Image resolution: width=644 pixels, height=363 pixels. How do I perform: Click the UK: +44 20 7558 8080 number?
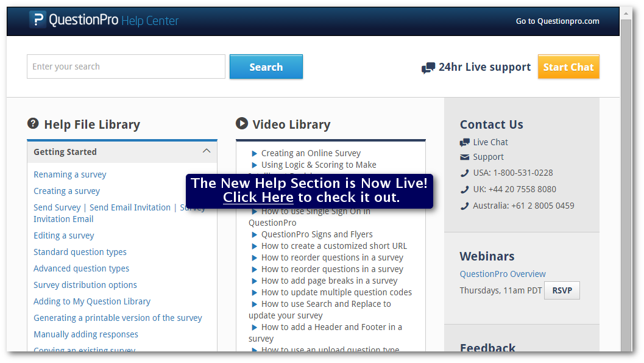pos(515,190)
